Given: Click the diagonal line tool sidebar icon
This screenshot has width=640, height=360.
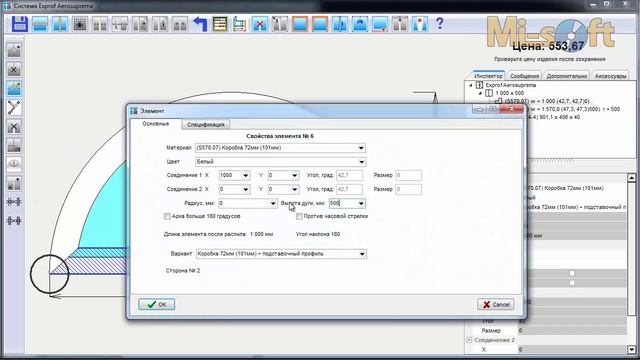Looking at the screenshot, I should pyautogui.click(x=14, y=108).
